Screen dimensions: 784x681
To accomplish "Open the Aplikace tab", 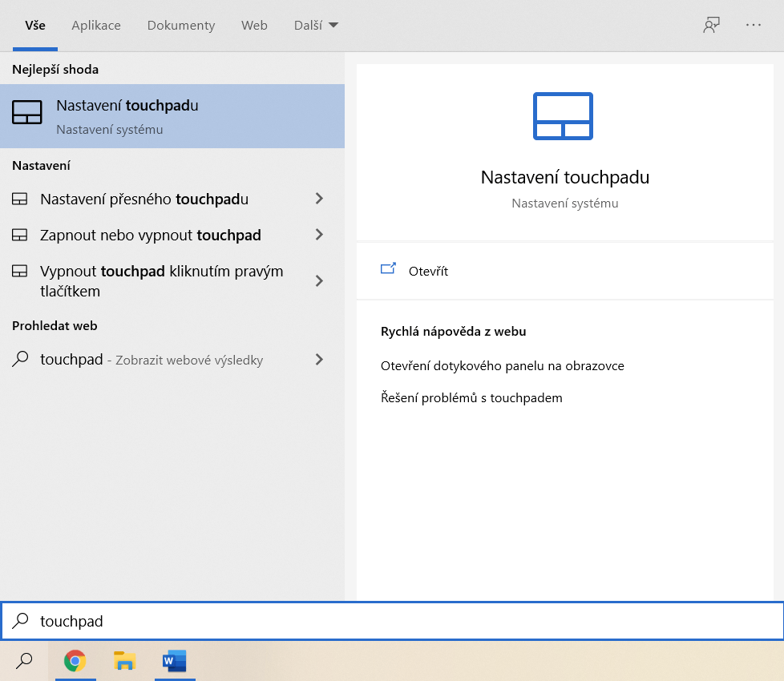I will pyautogui.click(x=96, y=26).
